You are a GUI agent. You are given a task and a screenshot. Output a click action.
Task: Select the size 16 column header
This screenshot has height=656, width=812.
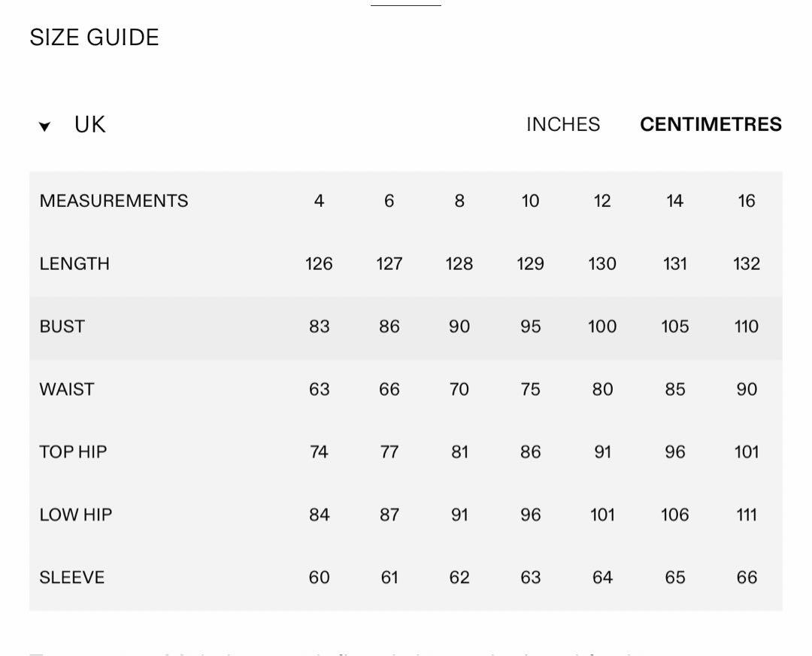tap(747, 201)
